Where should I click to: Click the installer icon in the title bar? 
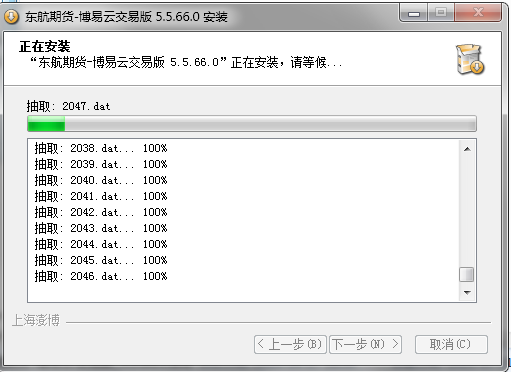(11, 16)
